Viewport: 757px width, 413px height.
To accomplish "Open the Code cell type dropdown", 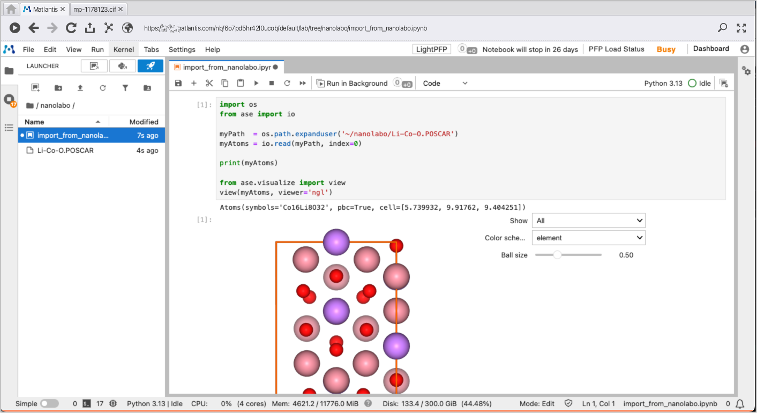I will click(x=445, y=83).
